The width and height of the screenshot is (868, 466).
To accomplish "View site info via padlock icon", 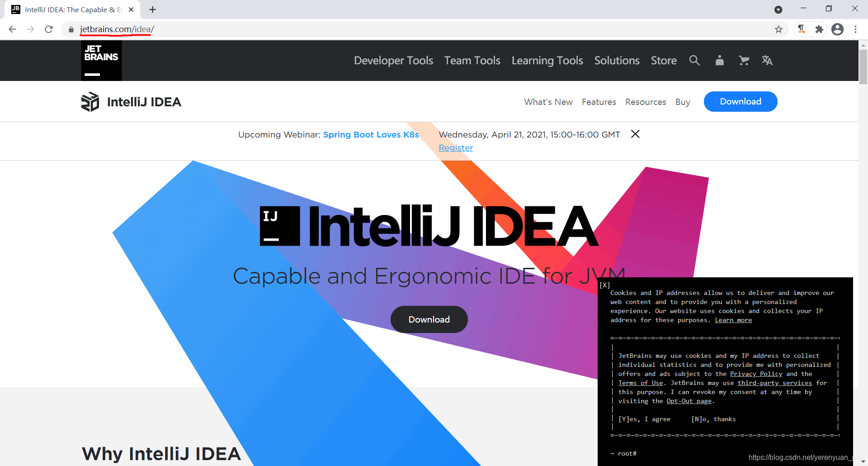I will click(x=71, y=29).
